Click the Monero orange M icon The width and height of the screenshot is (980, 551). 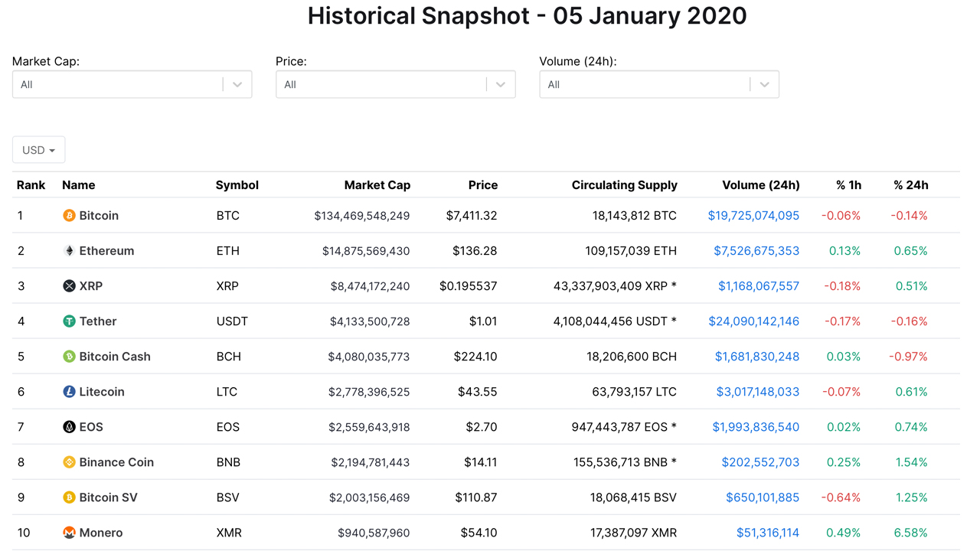[69, 533]
